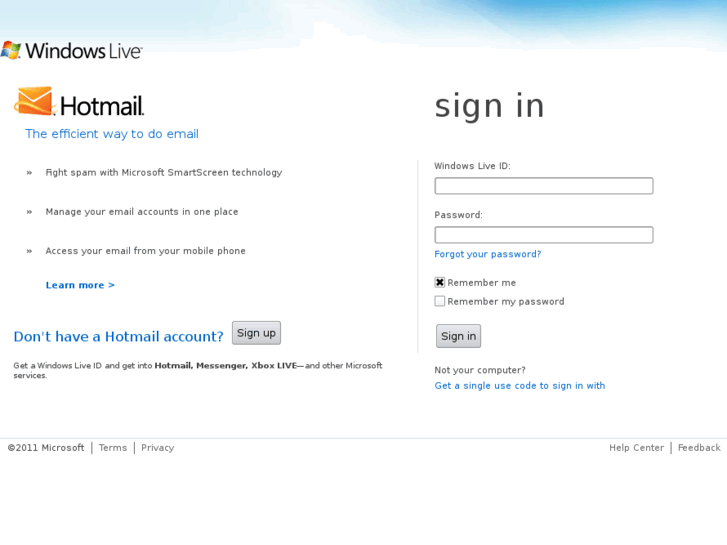
Task: Focus the Password input field
Action: (x=544, y=235)
